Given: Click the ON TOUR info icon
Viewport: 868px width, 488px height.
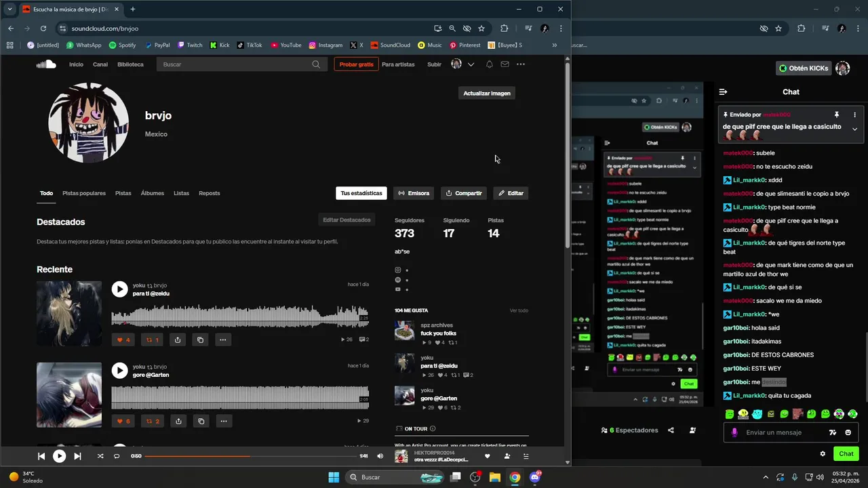Looking at the screenshot, I should [433, 428].
